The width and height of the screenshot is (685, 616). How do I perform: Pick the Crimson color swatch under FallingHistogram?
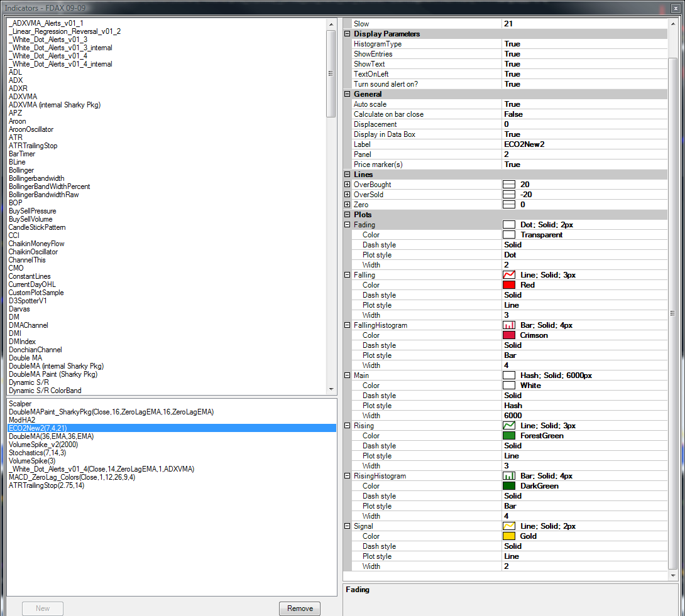[x=508, y=335]
